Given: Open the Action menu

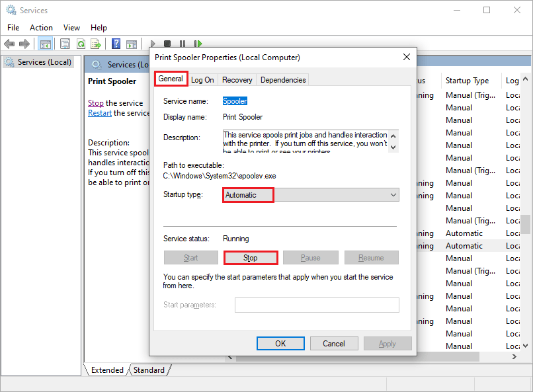Looking at the screenshot, I should [x=41, y=27].
